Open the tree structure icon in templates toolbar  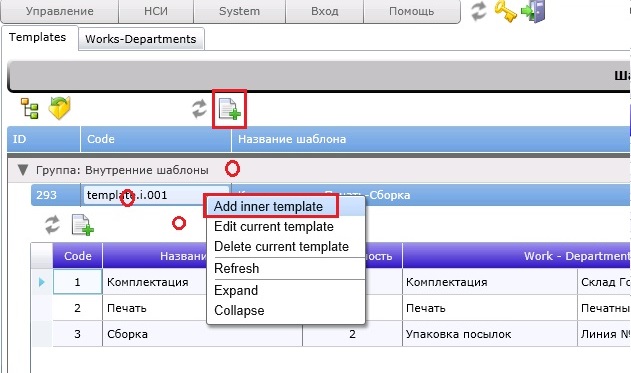[x=29, y=108]
